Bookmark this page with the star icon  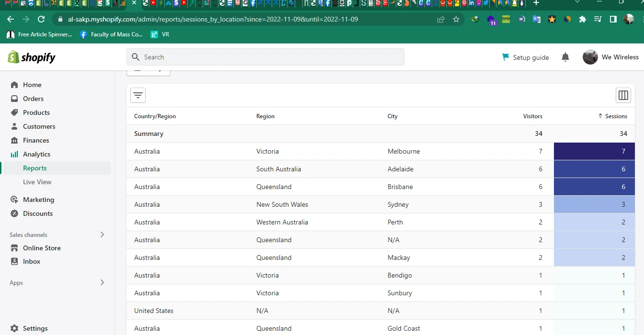click(456, 20)
